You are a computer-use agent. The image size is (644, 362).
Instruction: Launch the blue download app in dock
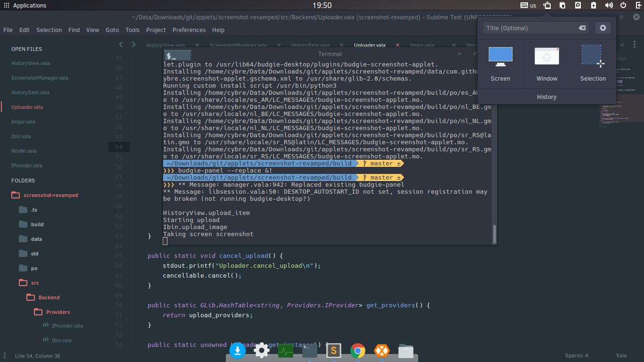(x=238, y=350)
